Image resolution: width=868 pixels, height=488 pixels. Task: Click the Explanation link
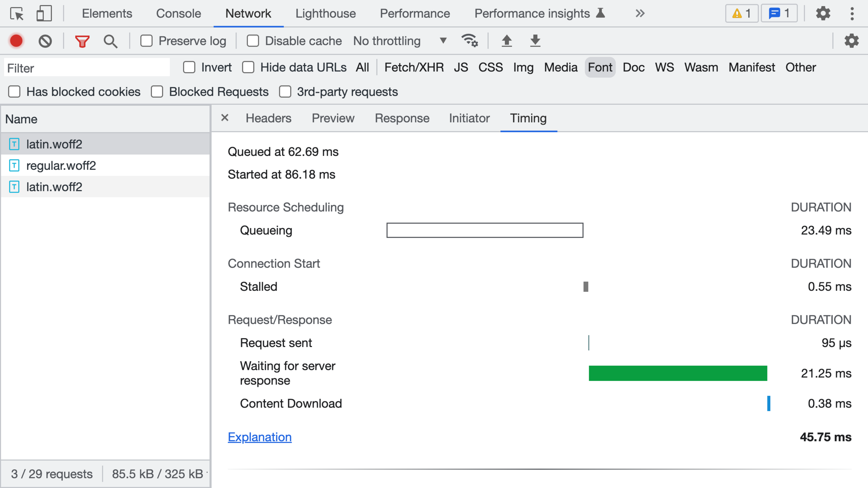coord(259,437)
